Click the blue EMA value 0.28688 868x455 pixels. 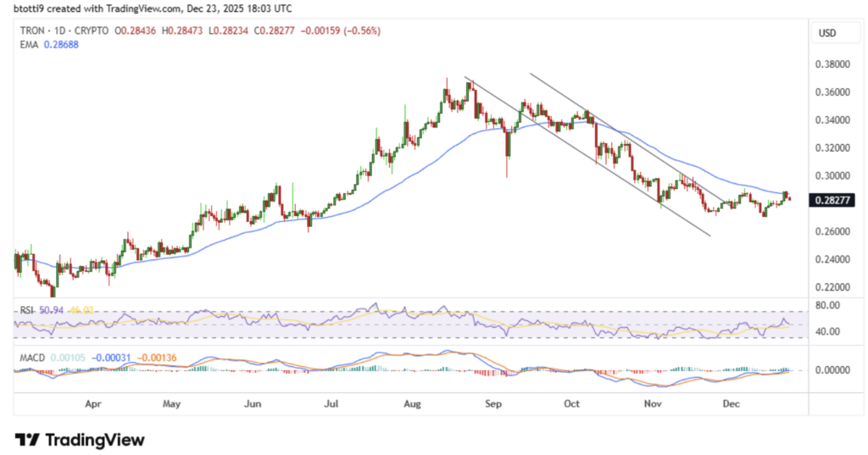click(x=70, y=47)
